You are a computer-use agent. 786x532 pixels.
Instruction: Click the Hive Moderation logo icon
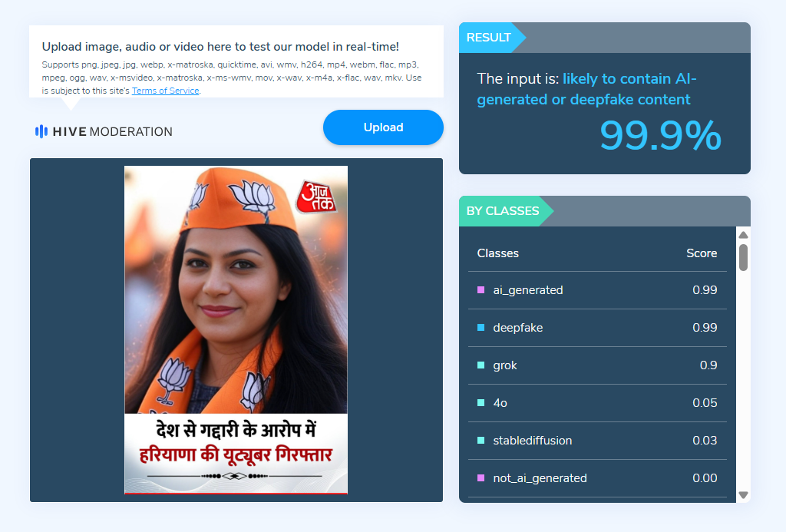pos(41,131)
